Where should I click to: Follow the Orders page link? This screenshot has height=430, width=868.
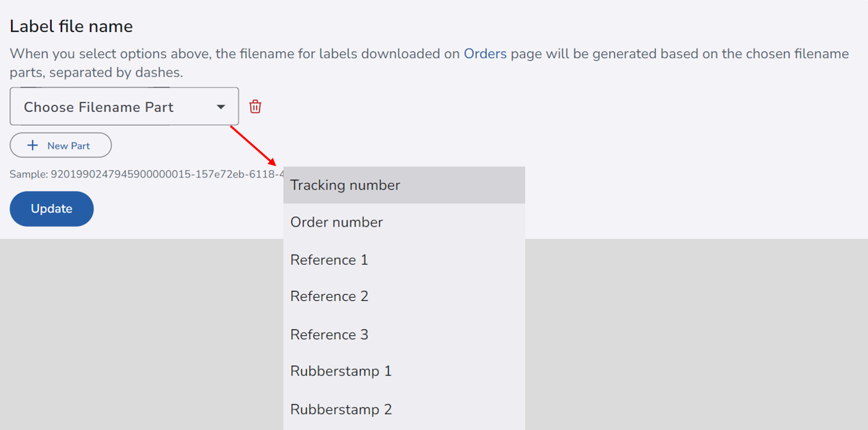(485, 54)
